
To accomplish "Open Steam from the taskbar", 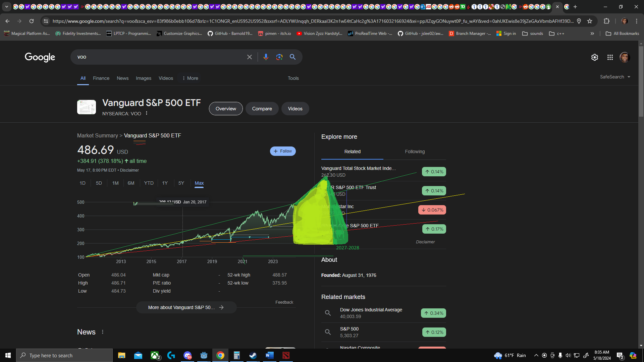I will [x=253, y=355].
